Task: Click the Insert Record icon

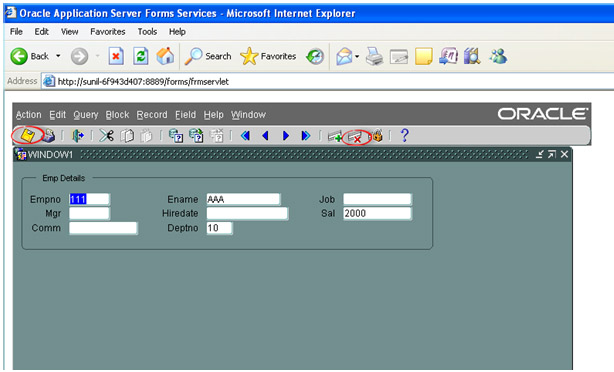Action: click(x=335, y=137)
